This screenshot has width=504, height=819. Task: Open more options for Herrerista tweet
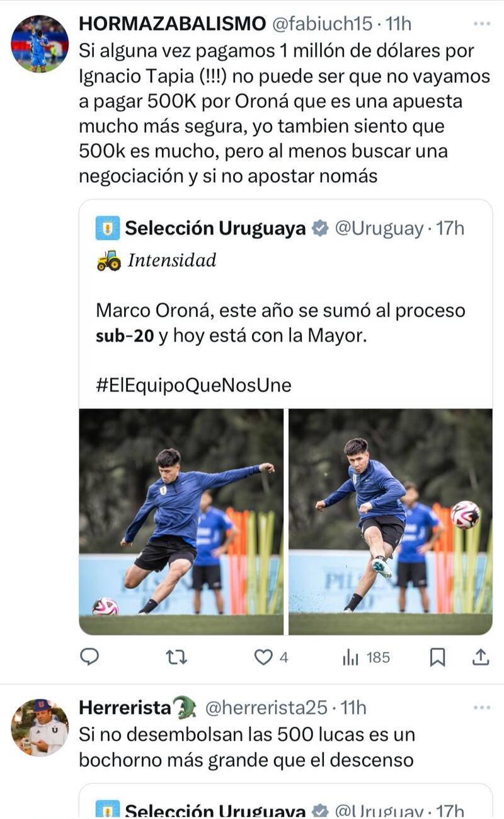click(x=481, y=707)
